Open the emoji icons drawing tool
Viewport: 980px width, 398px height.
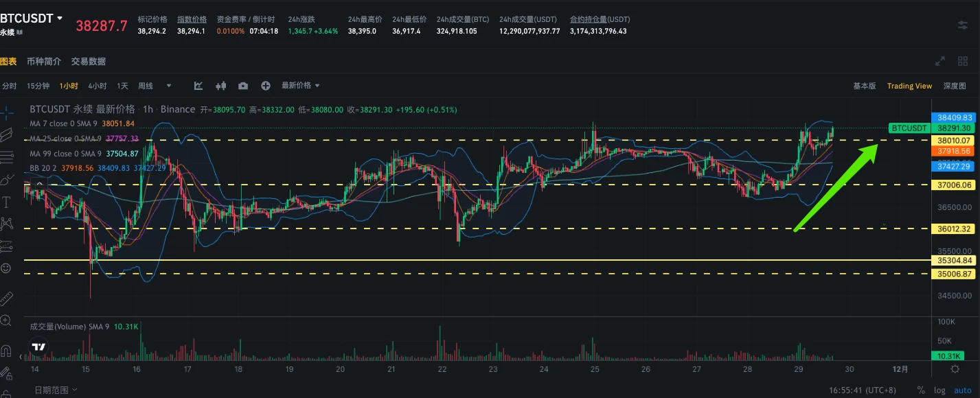(6, 268)
